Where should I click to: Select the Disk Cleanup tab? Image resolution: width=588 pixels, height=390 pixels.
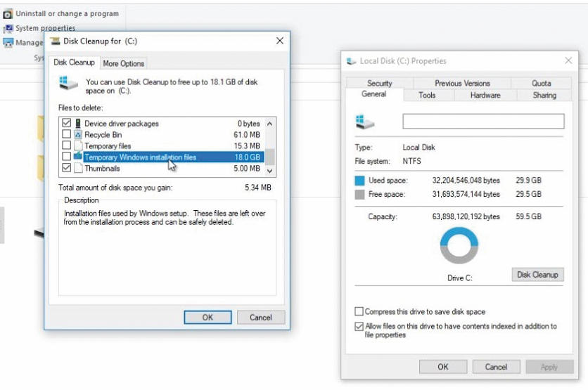(74, 63)
